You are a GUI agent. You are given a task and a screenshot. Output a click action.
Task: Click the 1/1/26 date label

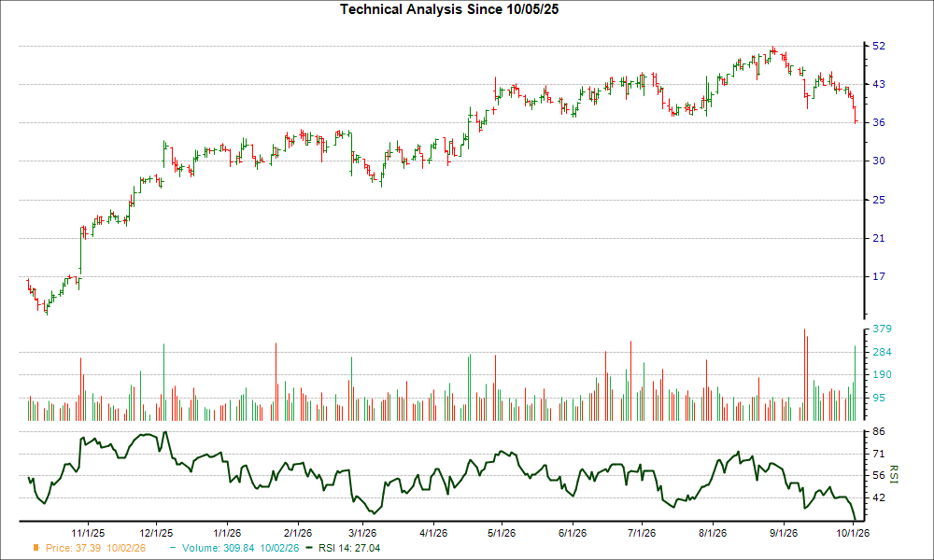[227, 533]
